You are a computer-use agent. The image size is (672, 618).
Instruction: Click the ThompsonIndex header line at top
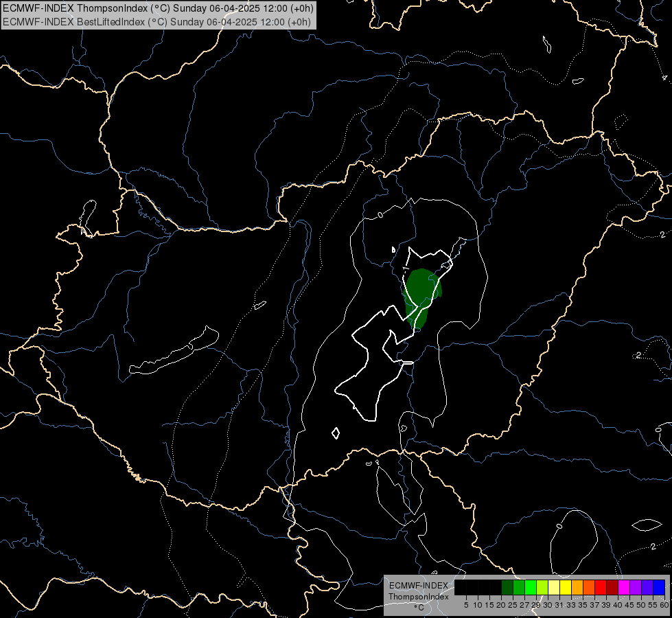(158, 8)
